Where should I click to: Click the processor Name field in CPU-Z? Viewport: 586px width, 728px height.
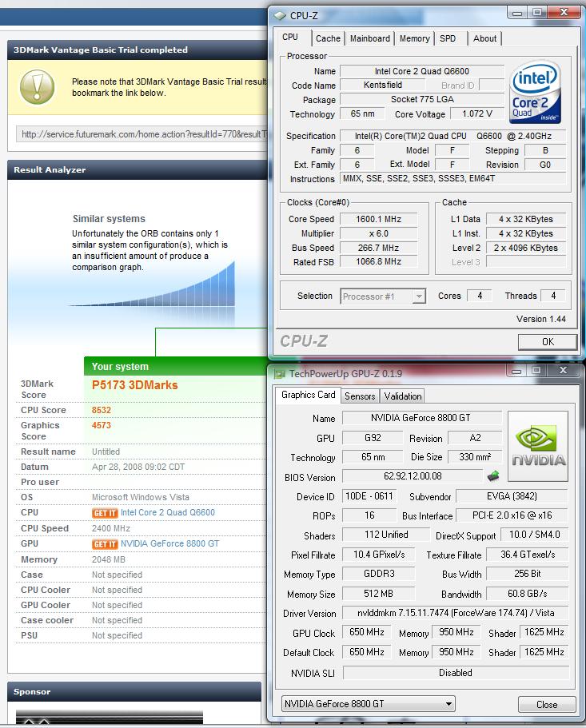422,71
